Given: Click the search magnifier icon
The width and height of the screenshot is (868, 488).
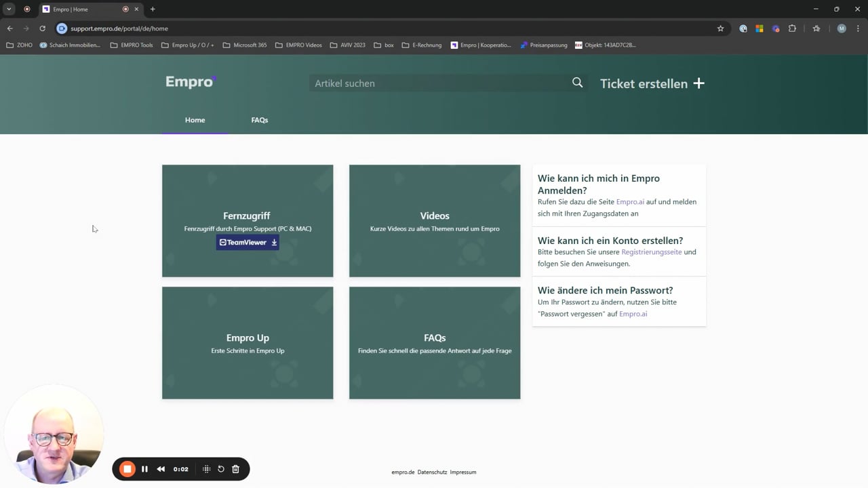Looking at the screenshot, I should click(x=577, y=83).
